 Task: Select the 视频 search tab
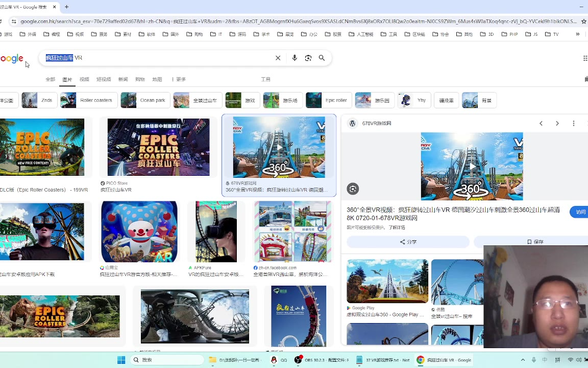pos(84,79)
